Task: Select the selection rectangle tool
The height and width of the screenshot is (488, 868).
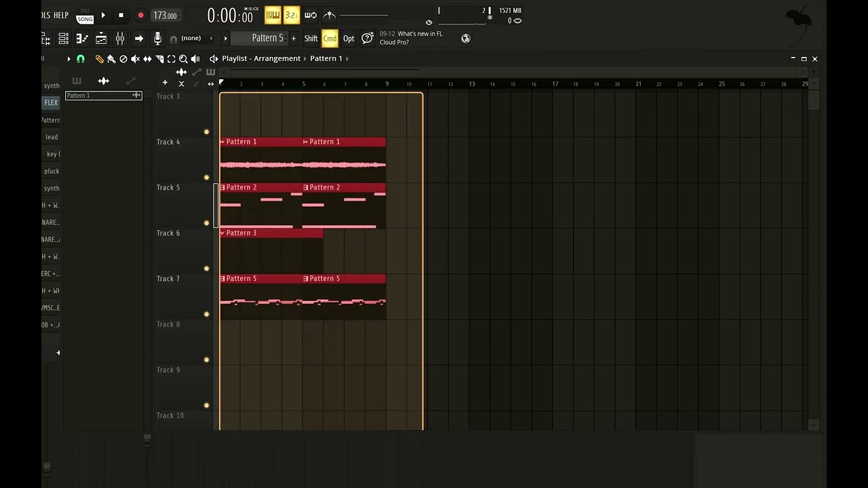Action: 171,59
